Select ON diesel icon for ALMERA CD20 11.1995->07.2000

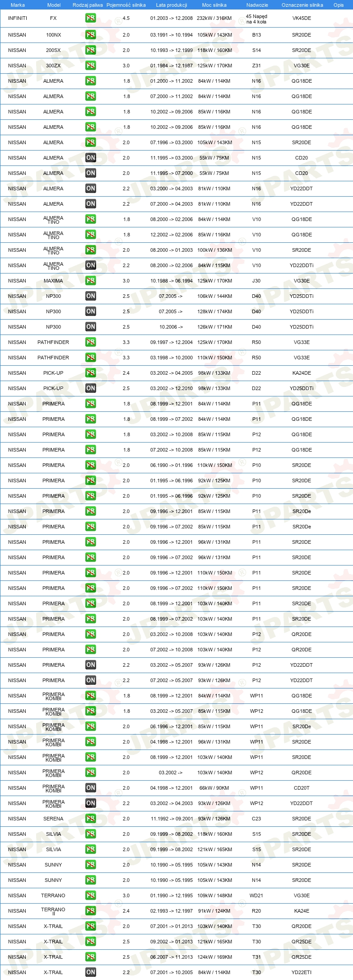tap(91, 173)
